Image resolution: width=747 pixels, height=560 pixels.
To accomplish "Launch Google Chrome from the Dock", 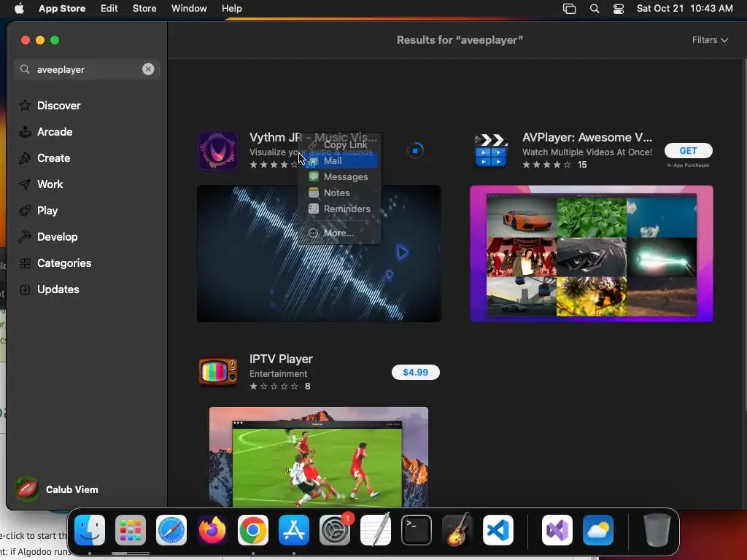I will click(x=253, y=530).
